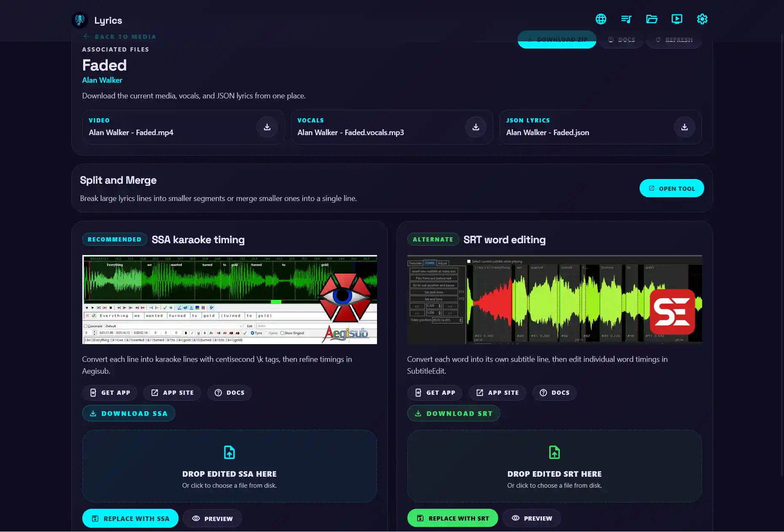Open App Site for SubtitleEdit
Screen dimensions: 784x532
point(497,393)
